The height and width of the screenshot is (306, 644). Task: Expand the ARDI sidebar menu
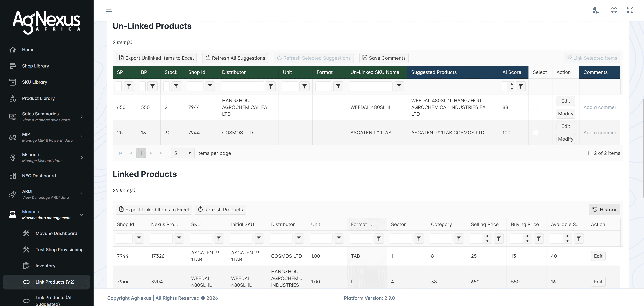[x=46, y=194]
